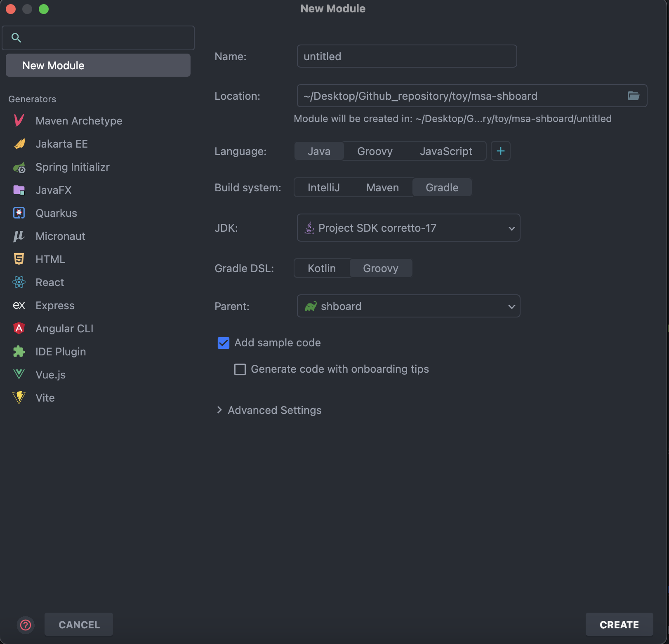Select Express generator label
The height and width of the screenshot is (644, 669).
click(55, 306)
